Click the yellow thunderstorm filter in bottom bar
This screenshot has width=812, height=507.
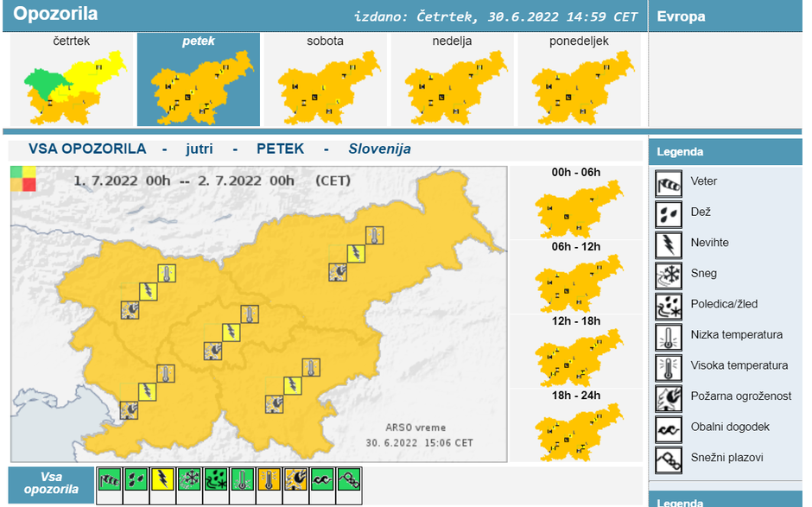coord(163,479)
